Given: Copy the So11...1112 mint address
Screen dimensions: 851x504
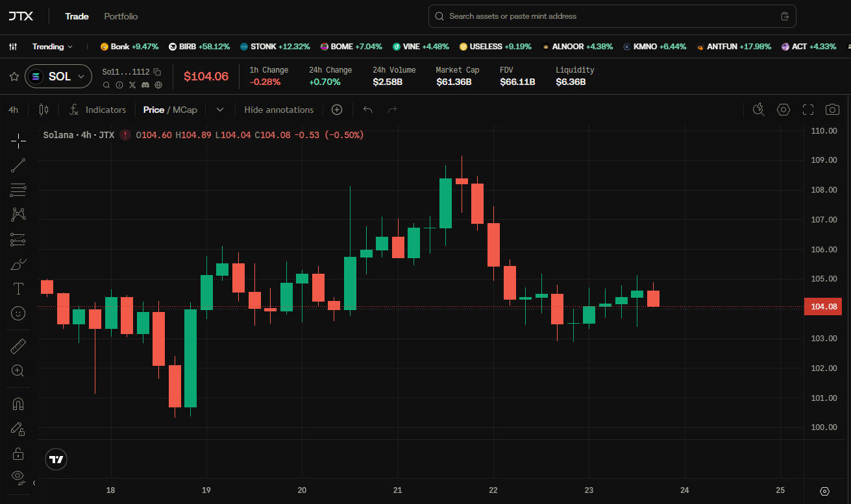Looking at the screenshot, I should (x=157, y=72).
